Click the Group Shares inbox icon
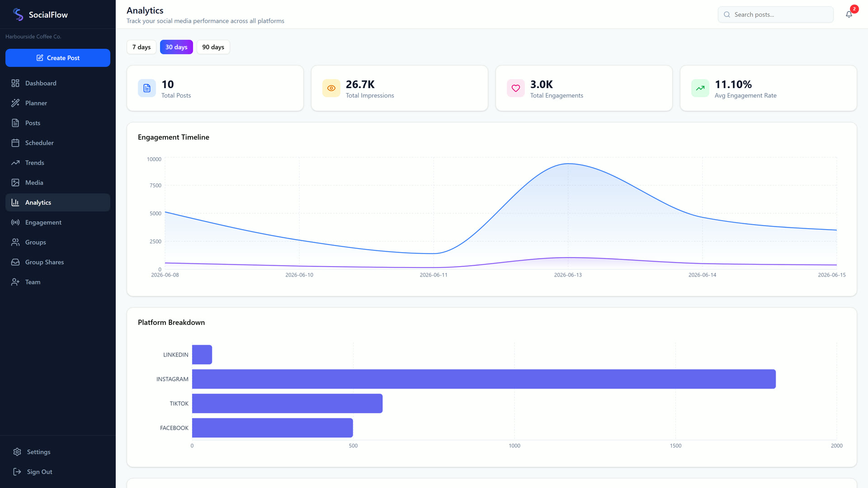Screen dimensions: 868x488 click(x=15, y=262)
